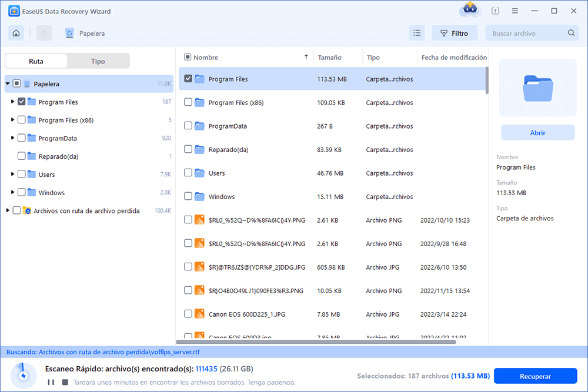Expand Program Files in the tree
This screenshot has height=392, width=588.
(12, 102)
